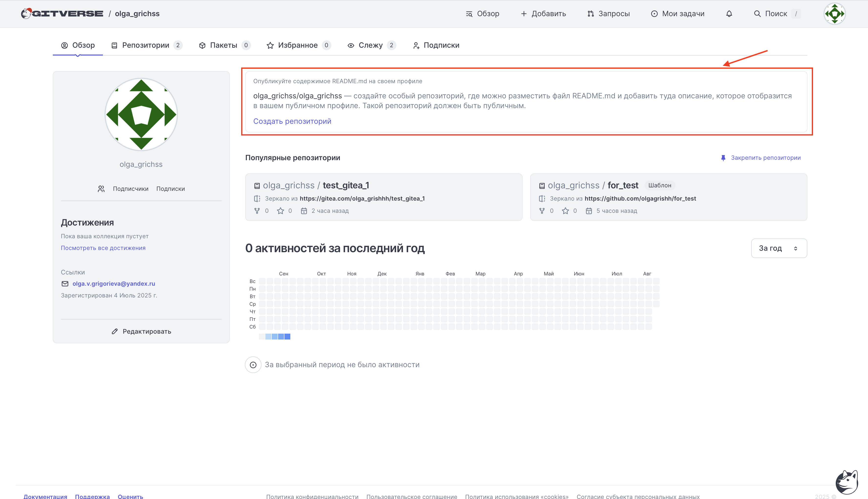Screen dimensions: 868x499
Task: Click the envelope icon beside the email
Action: click(65, 284)
